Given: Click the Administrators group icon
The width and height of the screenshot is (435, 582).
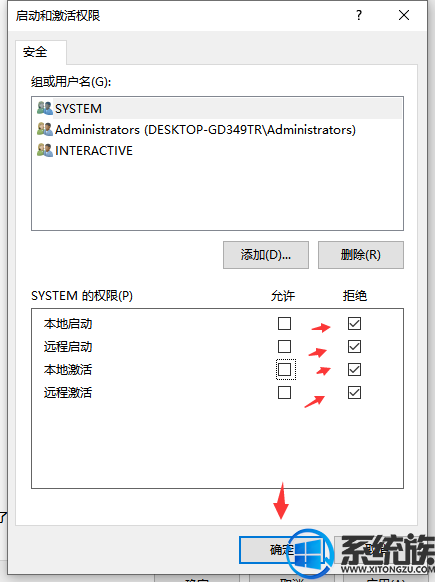Looking at the screenshot, I should click(45, 129).
